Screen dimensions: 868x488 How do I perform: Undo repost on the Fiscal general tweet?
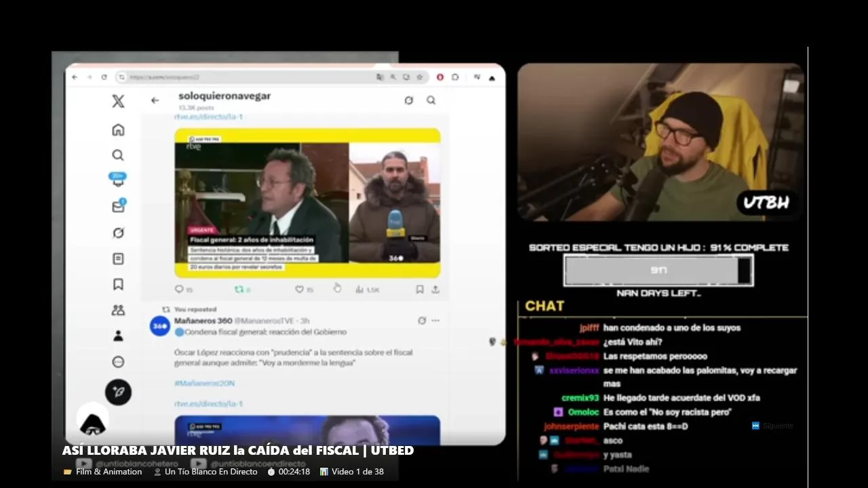coord(243,289)
